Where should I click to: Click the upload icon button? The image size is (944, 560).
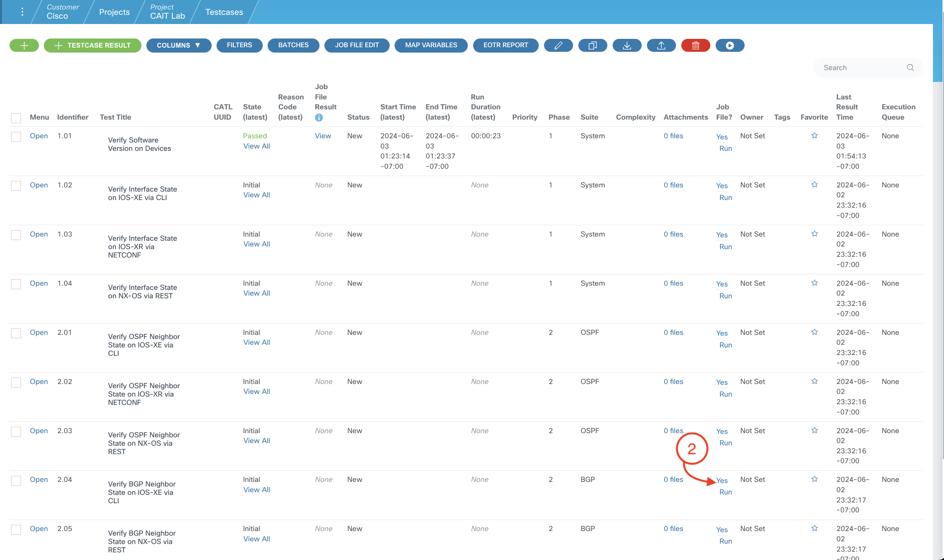[661, 45]
